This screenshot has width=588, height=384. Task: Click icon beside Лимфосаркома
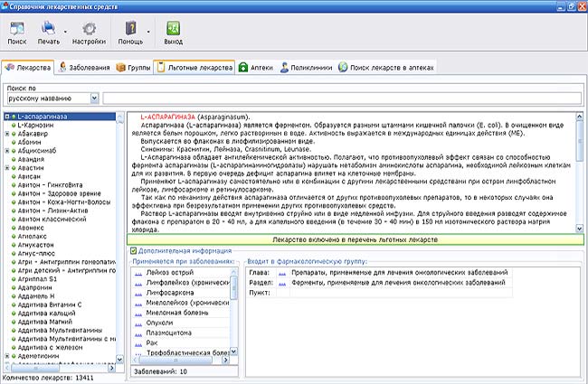138,294
